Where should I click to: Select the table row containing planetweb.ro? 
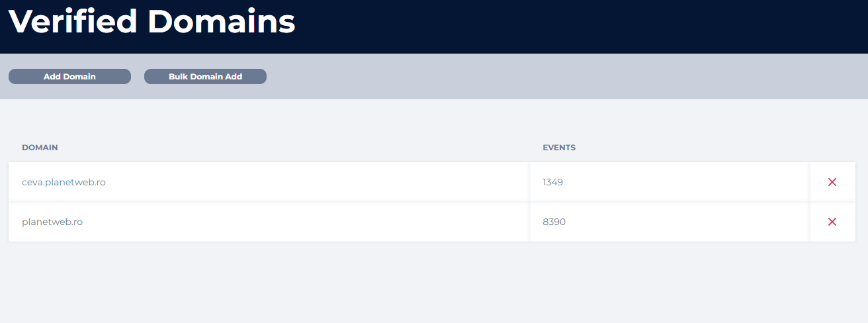coord(265,222)
